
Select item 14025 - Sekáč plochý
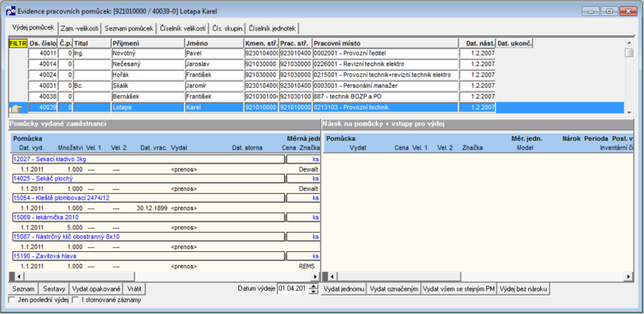pyautogui.click(x=148, y=179)
